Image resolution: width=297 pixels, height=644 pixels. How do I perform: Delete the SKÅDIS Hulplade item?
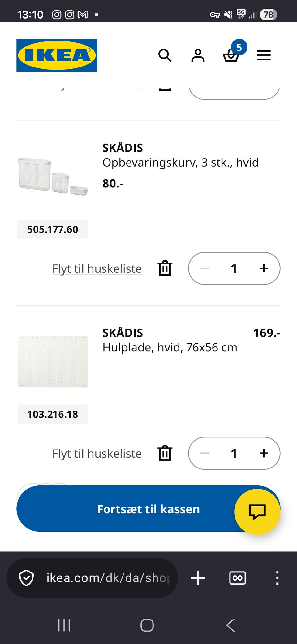pyautogui.click(x=165, y=453)
